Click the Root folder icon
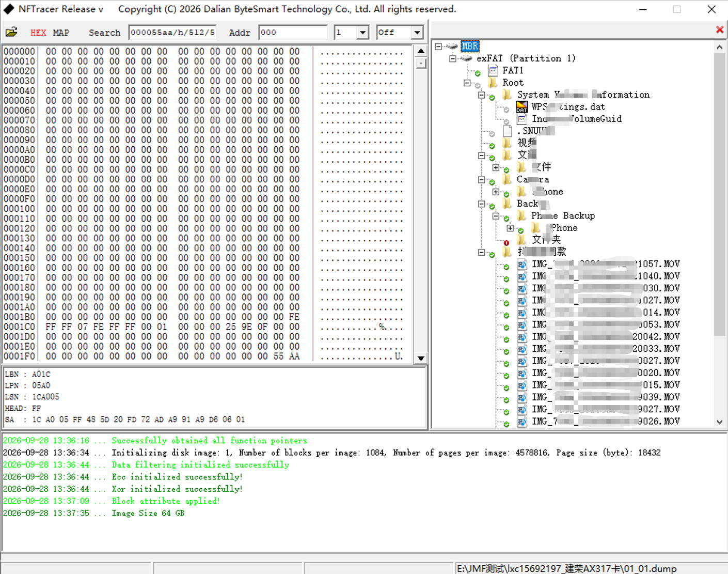 coord(493,83)
